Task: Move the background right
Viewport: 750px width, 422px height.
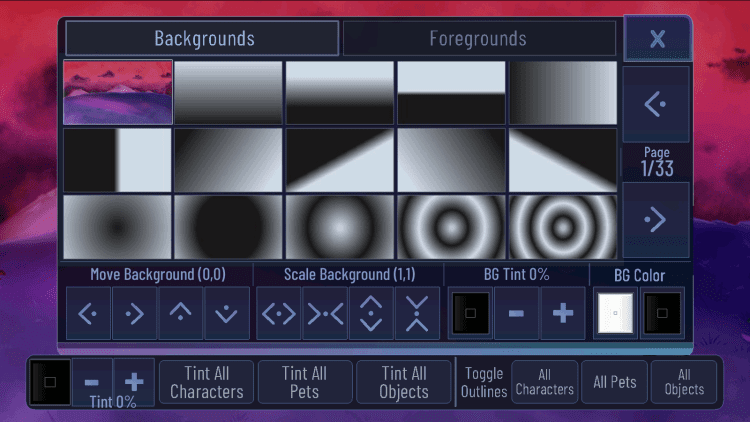Action: pos(134,314)
